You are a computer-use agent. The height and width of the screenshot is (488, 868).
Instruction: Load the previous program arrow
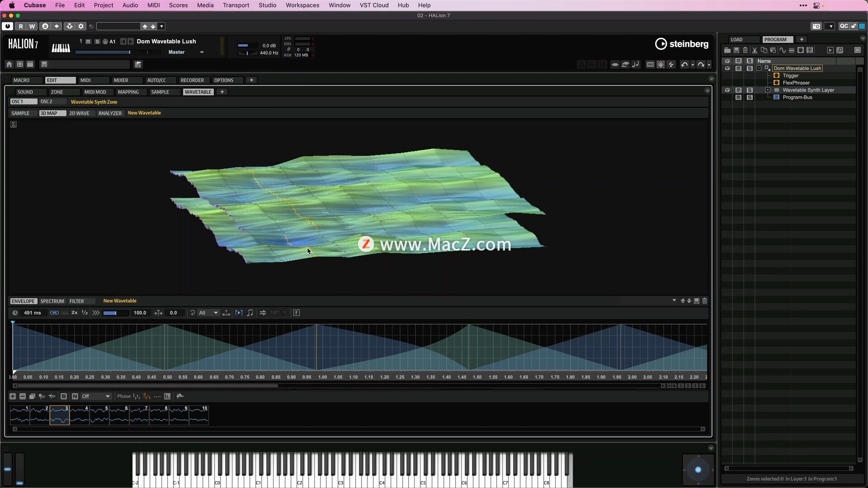click(x=123, y=42)
